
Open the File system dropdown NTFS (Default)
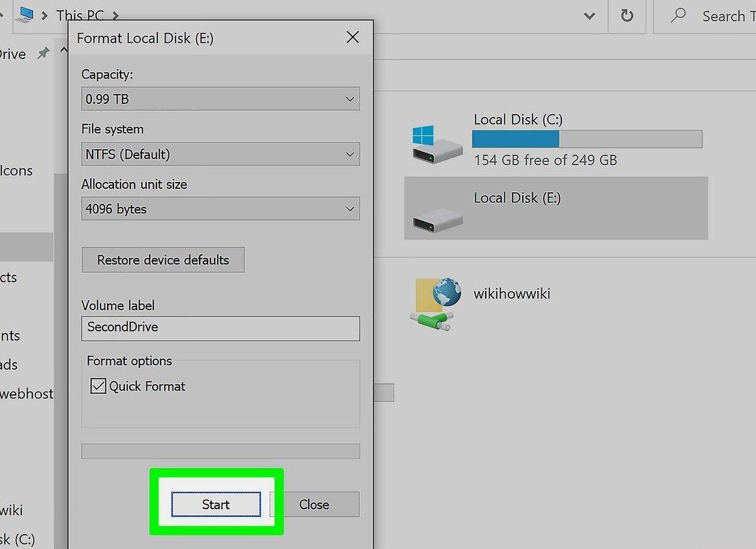coord(220,154)
